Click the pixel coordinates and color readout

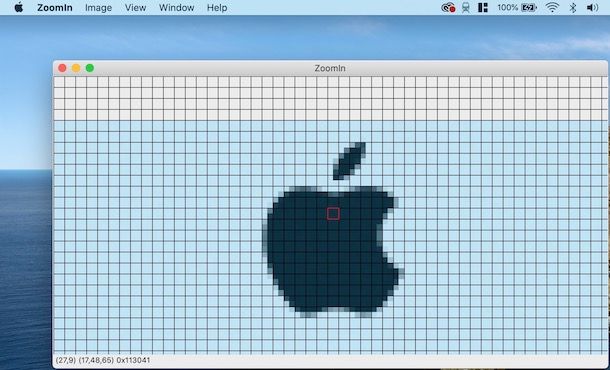click(x=103, y=360)
